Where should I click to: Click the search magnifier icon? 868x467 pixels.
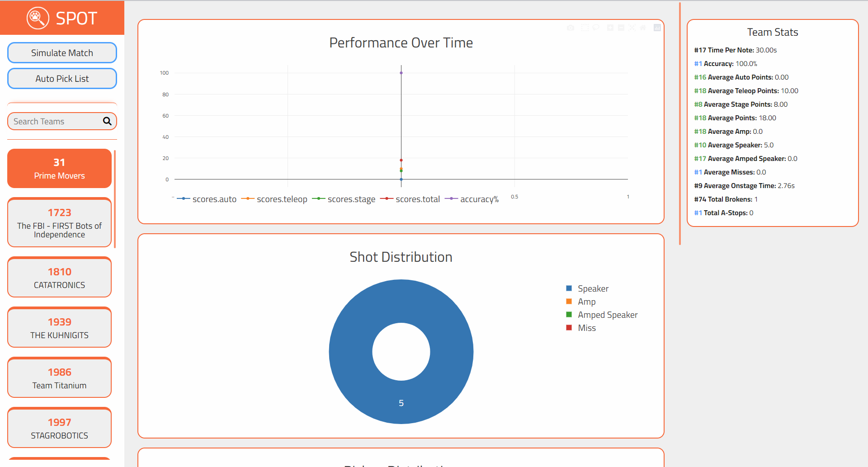tap(107, 121)
